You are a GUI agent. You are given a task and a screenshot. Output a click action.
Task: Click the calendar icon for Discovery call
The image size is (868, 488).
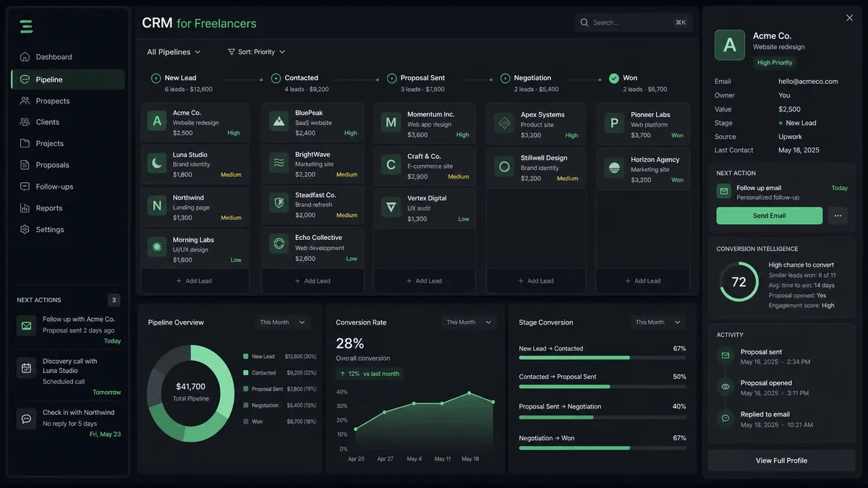pyautogui.click(x=26, y=367)
